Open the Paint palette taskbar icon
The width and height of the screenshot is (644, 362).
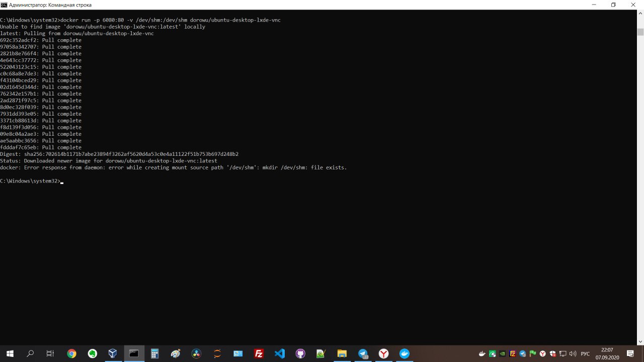176,353
